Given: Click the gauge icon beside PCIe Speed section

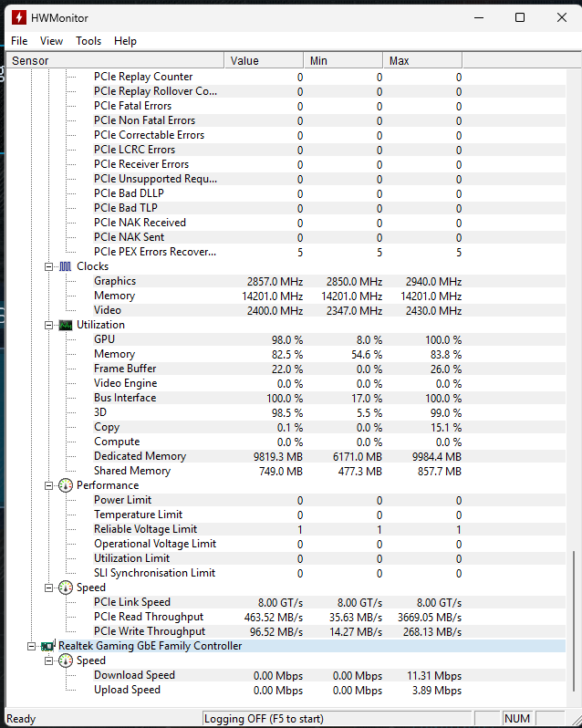Looking at the screenshot, I should click(66, 588).
